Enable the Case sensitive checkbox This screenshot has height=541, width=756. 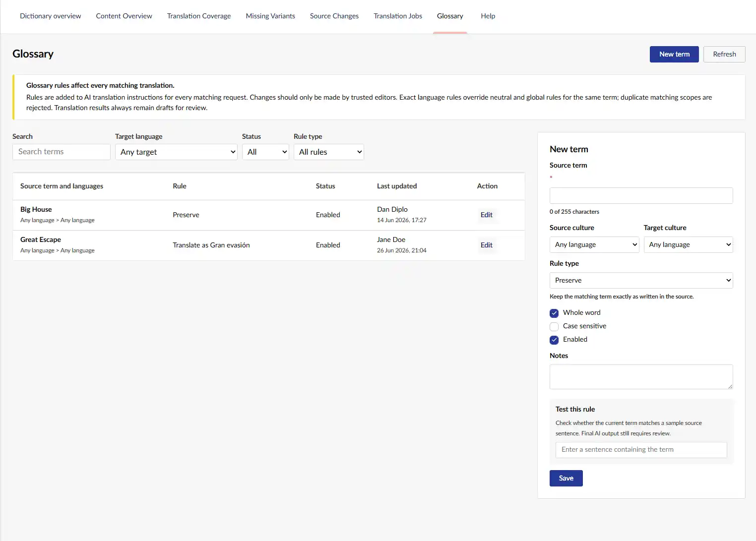[554, 326]
